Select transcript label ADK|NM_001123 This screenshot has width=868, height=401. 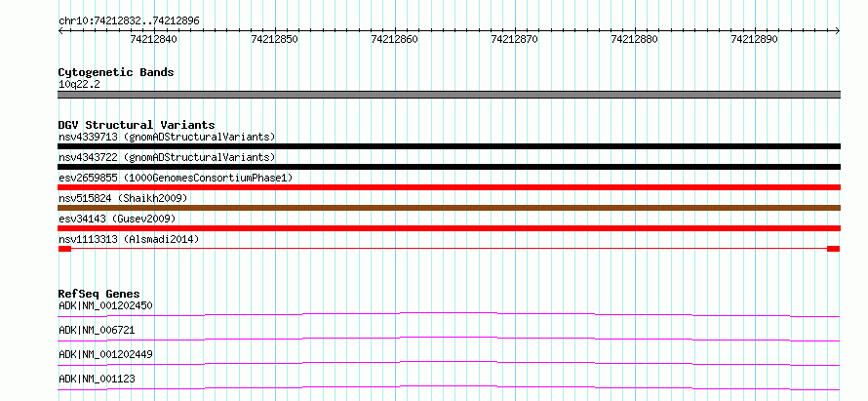[x=97, y=379]
